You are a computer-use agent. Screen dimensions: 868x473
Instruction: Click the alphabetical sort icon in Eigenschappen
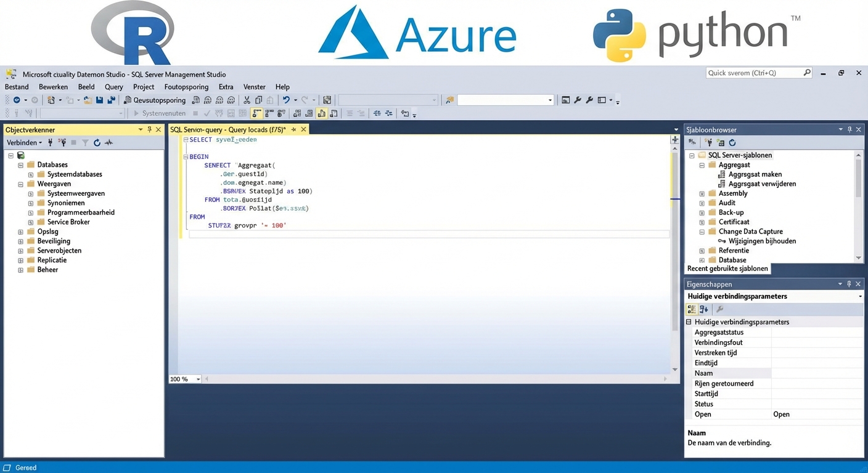703,309
